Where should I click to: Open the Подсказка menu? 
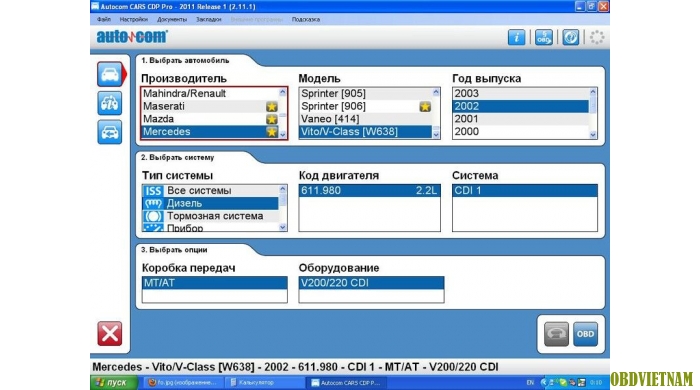point(306,20)
